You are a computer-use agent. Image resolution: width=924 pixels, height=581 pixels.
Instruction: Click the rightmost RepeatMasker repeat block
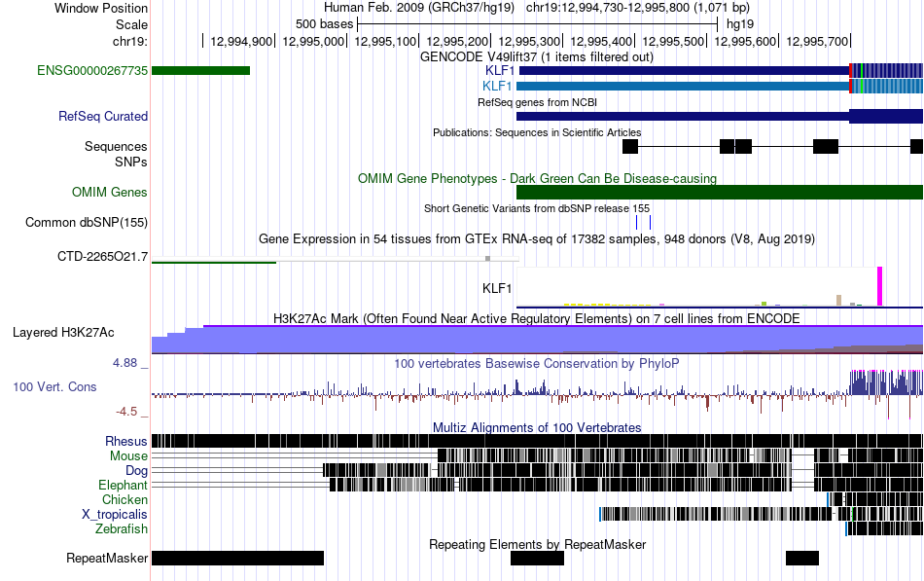click(x=802, y=558)
